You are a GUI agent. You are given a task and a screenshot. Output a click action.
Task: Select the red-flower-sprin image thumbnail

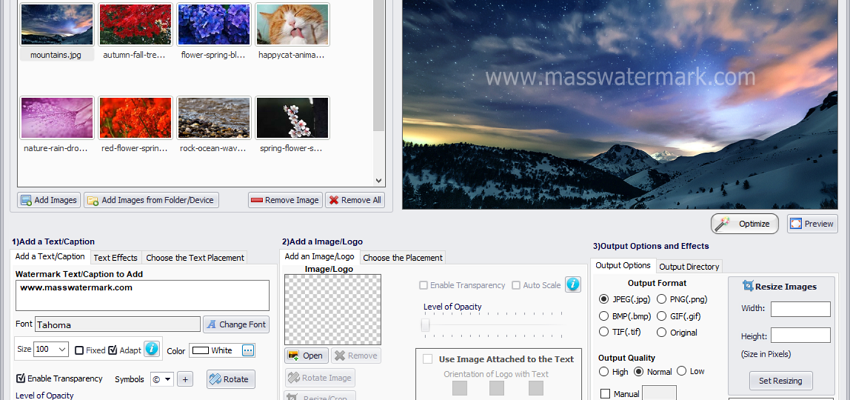point(136,118)
